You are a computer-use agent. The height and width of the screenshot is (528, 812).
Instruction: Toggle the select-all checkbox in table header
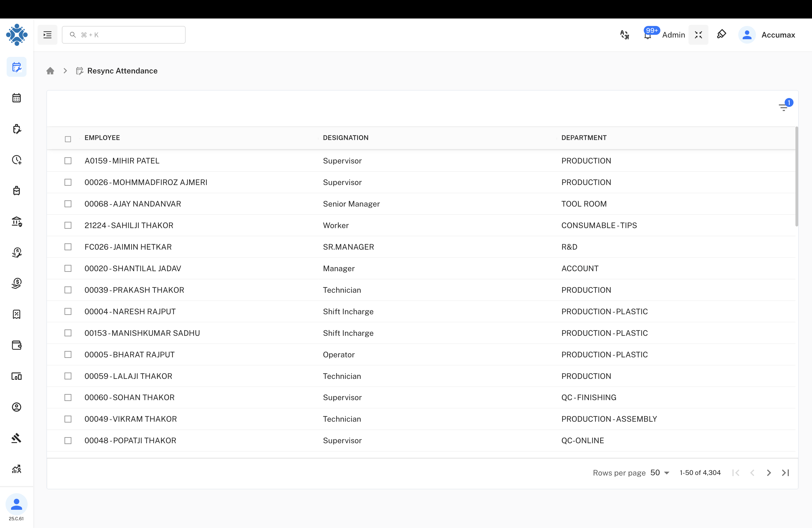pos(68,139)
